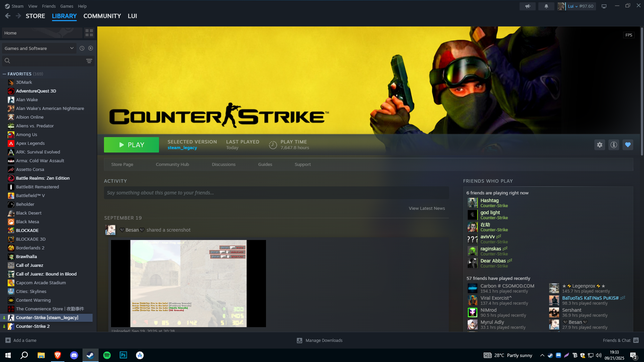Open advanced library filter options icon
Image resolution: width=644 pixels, height=362 pixels.
point(89,61)
